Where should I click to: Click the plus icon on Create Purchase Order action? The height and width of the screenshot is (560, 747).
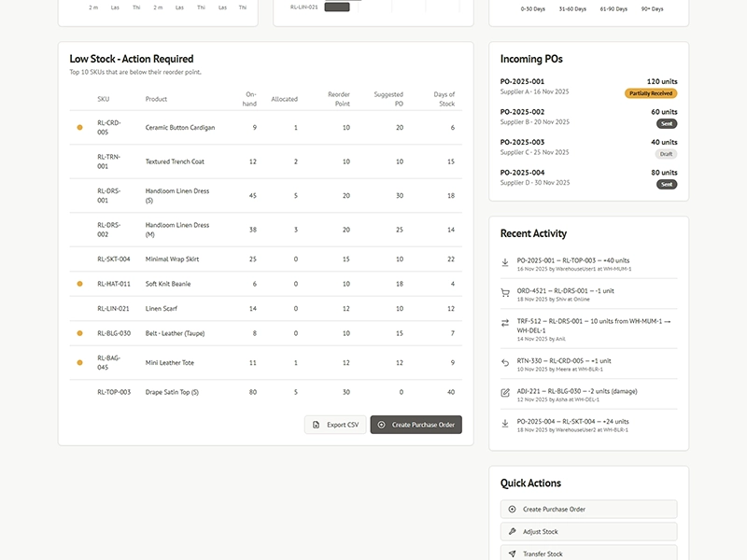[513, 509]
